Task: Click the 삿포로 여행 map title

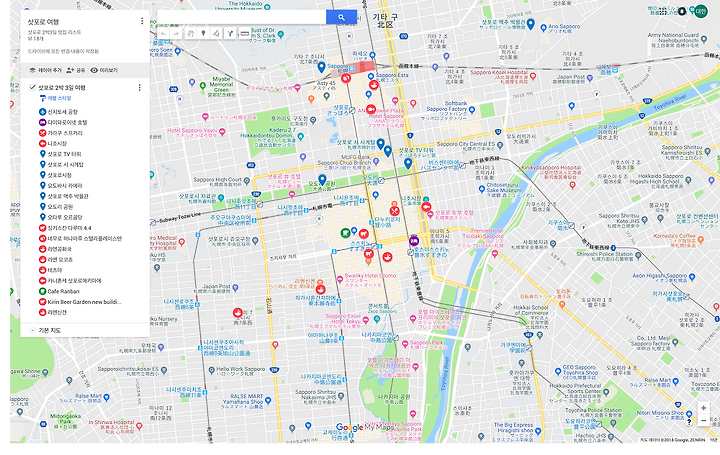Action: pos(43,22)
